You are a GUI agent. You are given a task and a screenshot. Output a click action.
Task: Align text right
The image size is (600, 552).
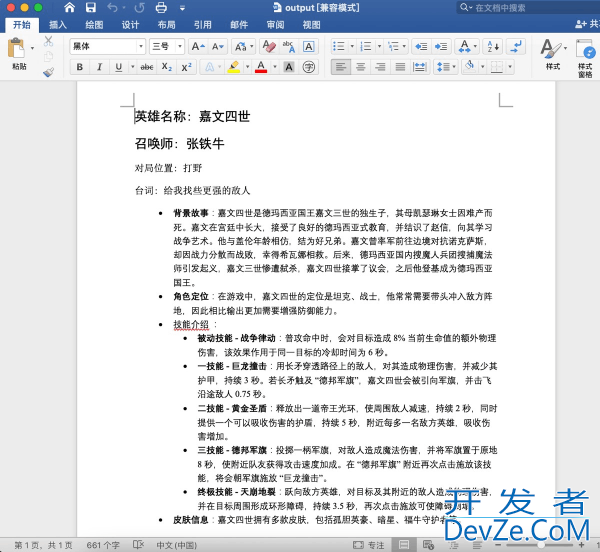[380, 67]
